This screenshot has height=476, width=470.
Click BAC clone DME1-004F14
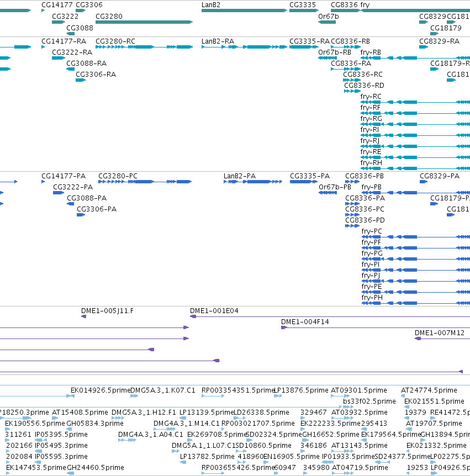305,322
